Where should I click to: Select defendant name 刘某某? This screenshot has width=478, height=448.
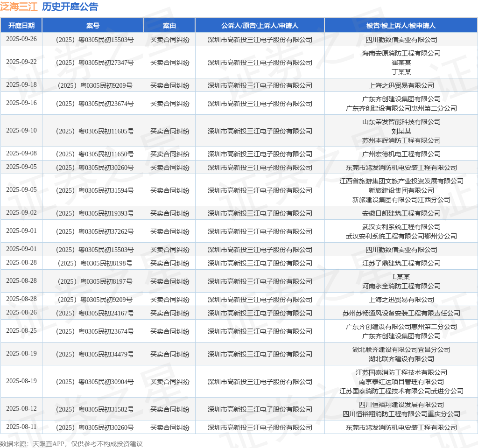coord(401,131)
